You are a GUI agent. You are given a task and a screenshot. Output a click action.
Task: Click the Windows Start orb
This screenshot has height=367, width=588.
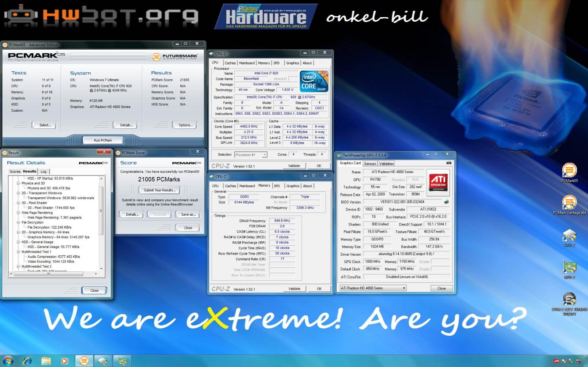click(x=8, y=361)
